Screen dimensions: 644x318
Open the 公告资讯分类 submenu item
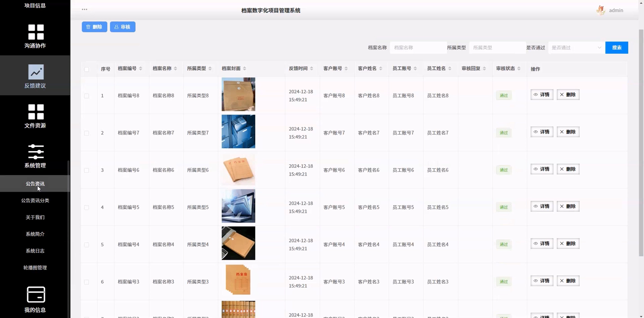point(35,201)
